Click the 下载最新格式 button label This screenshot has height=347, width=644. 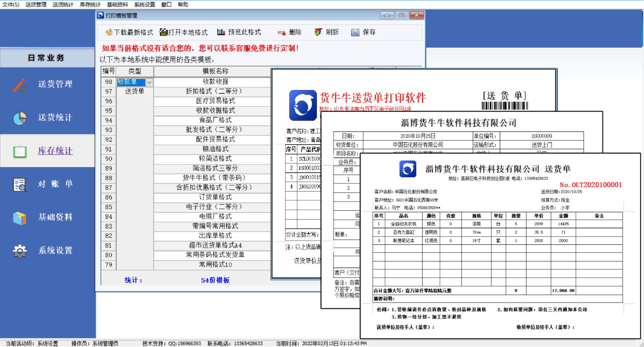tap(134, 33)
